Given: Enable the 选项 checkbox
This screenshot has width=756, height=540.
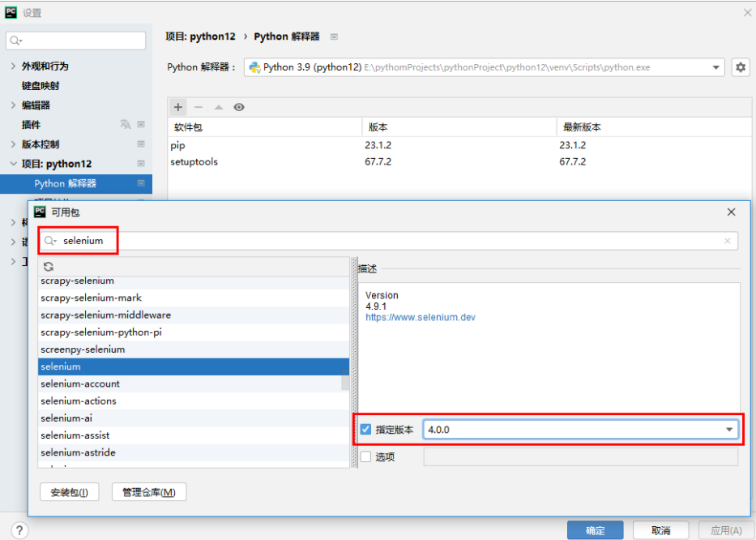Looking at the screenshot, I should click(x=366, y=456).
